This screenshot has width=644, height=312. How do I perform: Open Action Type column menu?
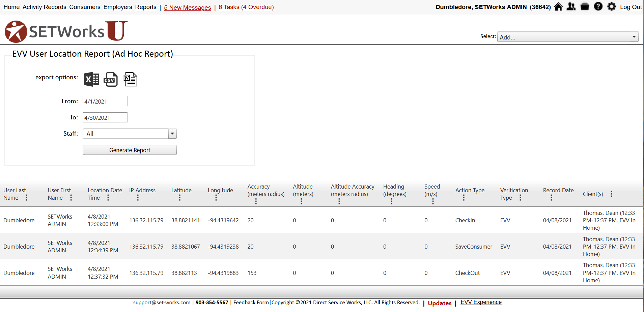click(x=464, y=198)
